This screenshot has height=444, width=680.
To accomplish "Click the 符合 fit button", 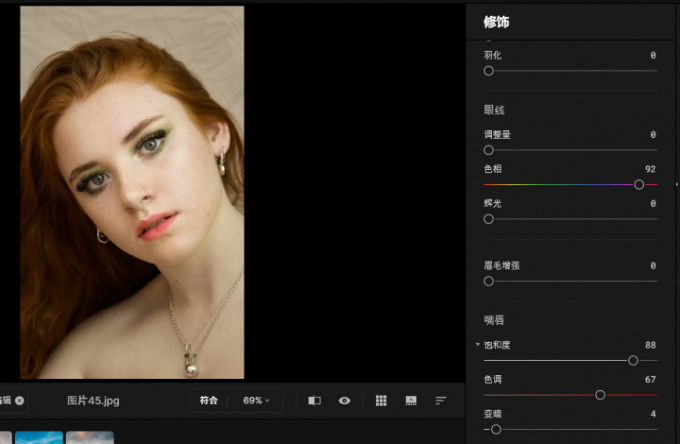I will 208,400.
